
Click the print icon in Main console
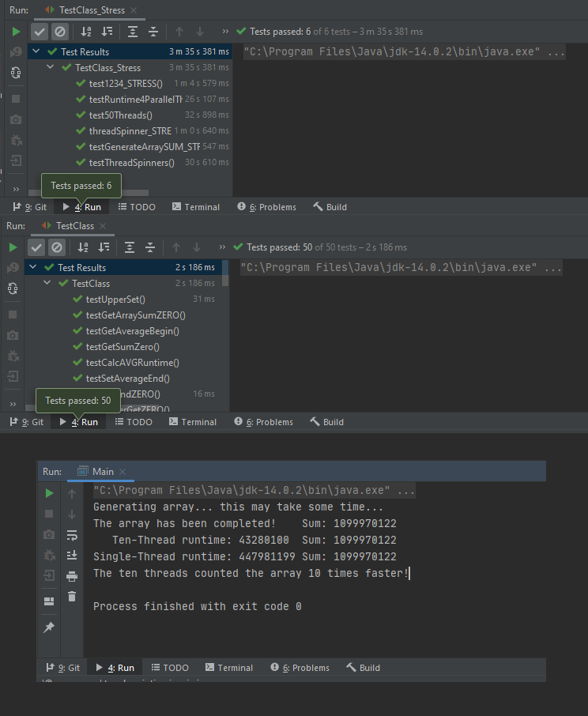click(72, 576)
